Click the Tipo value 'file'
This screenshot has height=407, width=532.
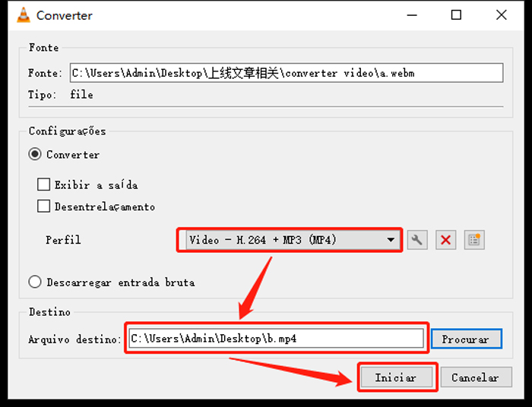point(81,95)
